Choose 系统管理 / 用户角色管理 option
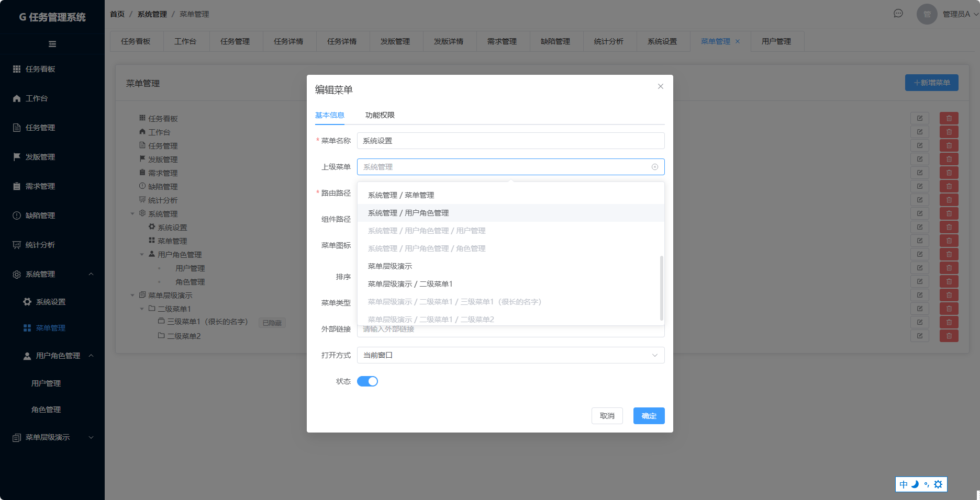Image resolution: width=980 pixels, height=500 pixels. coord(511,213)
